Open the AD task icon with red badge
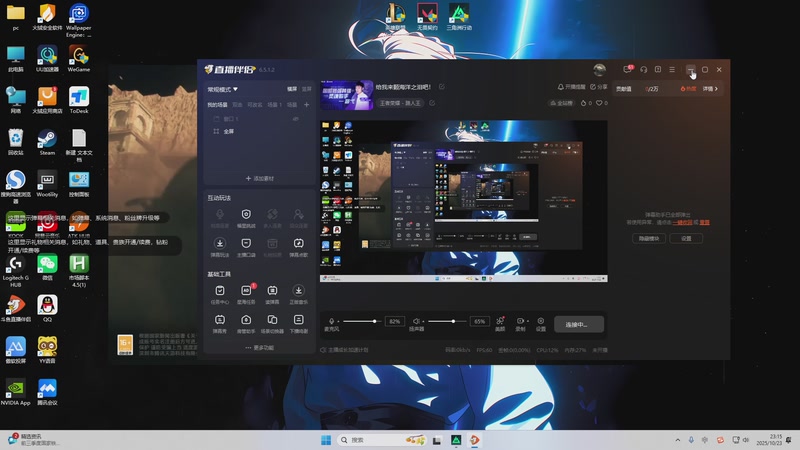The width and height of the screenshot is (800, 450). [x=246, y=290]
